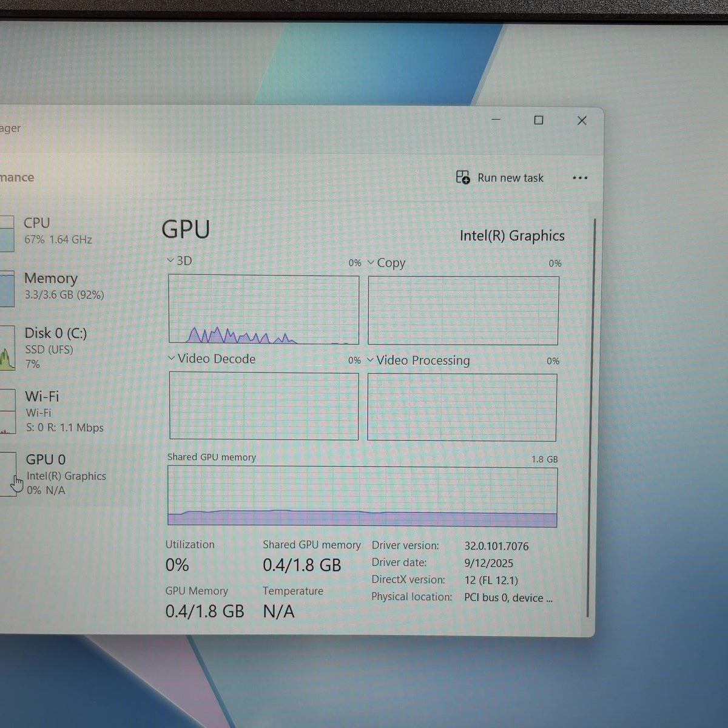Click the 0.4/1.8 GB value under Shared GPU memory

(x=302, y=565)
